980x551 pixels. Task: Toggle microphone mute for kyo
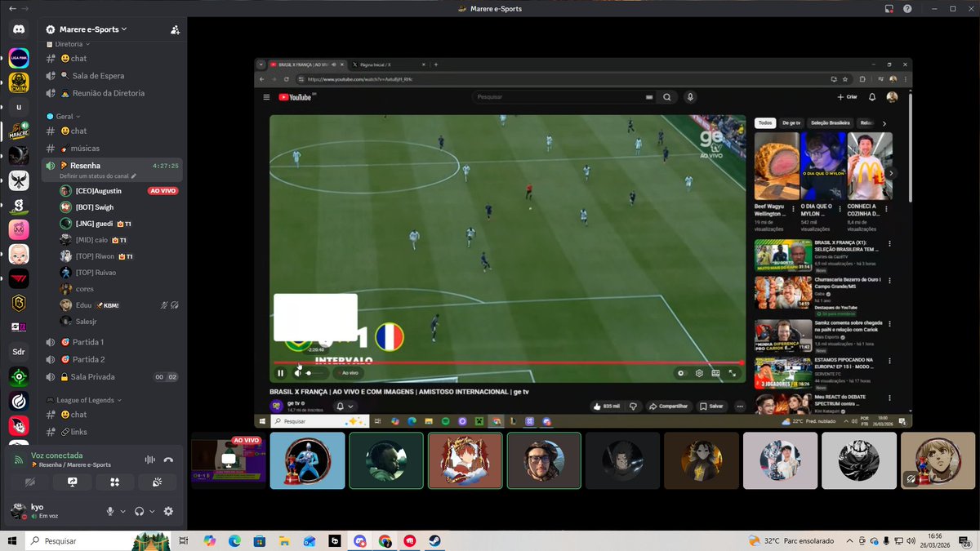click(110, 511)
